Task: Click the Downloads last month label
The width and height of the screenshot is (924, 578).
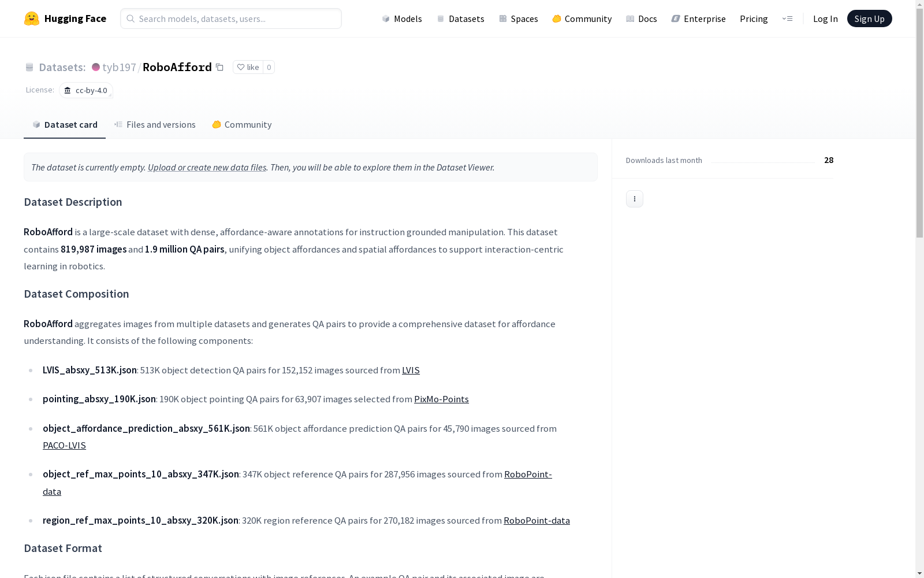Action: click(664, 160)
